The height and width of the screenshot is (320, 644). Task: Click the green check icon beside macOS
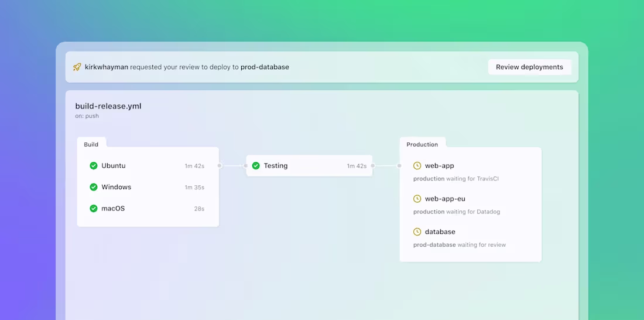pos(94,209)
